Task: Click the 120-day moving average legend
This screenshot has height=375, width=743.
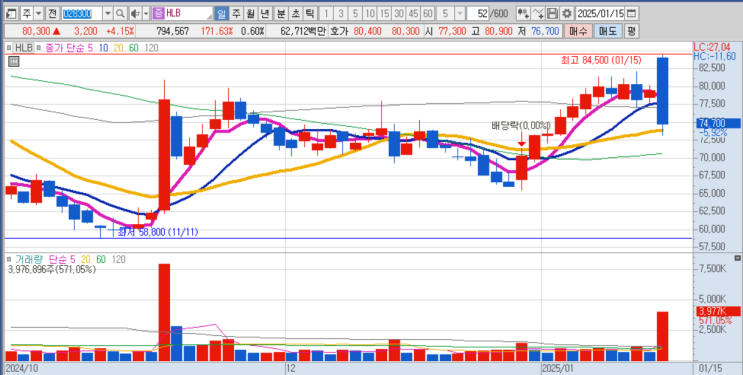Action: click(x=151, y=47)
